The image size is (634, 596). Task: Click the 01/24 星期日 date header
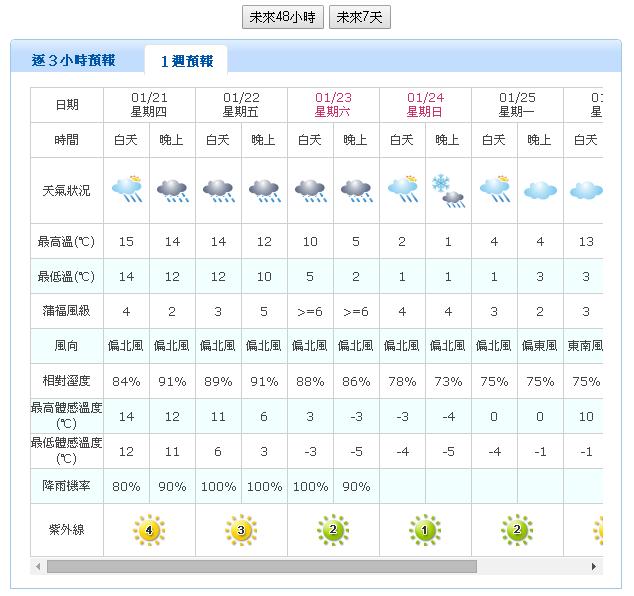(x=425, y=105)
